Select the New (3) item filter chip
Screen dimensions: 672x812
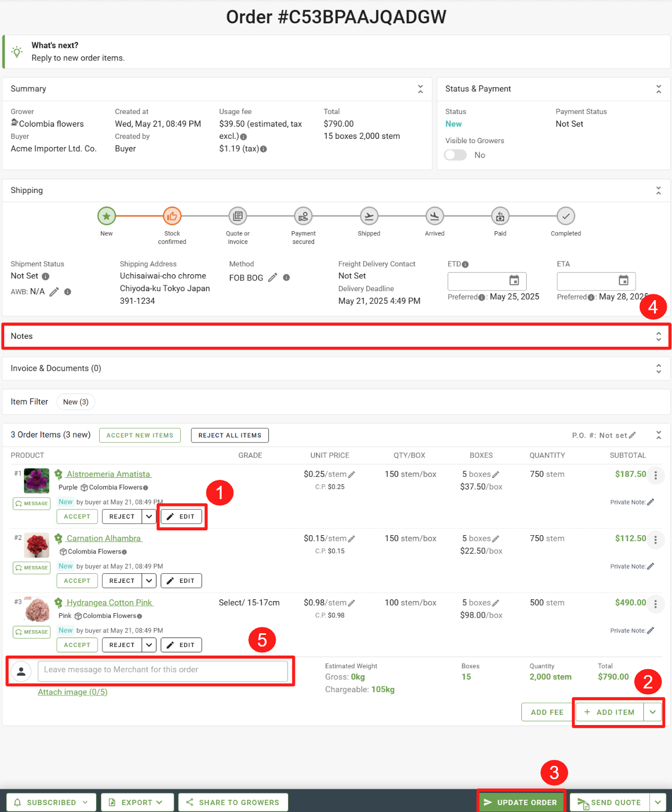(x=76, y=402)
